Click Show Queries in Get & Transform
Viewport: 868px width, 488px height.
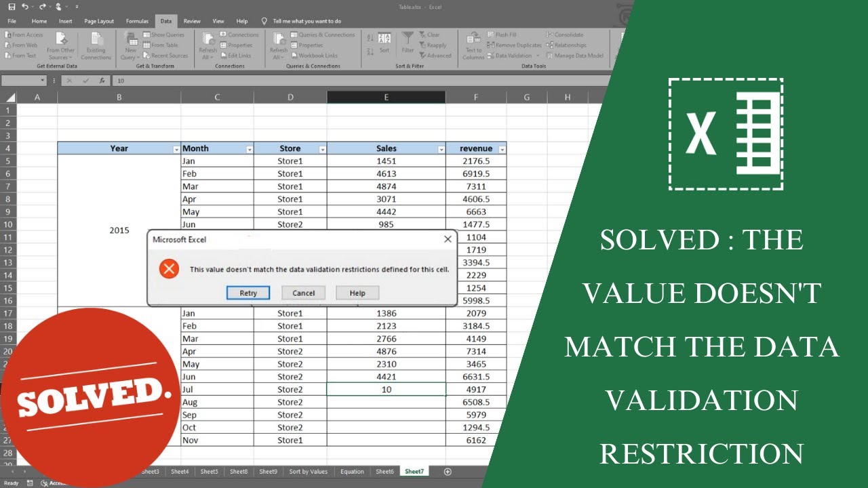click(x=163, y=35)
